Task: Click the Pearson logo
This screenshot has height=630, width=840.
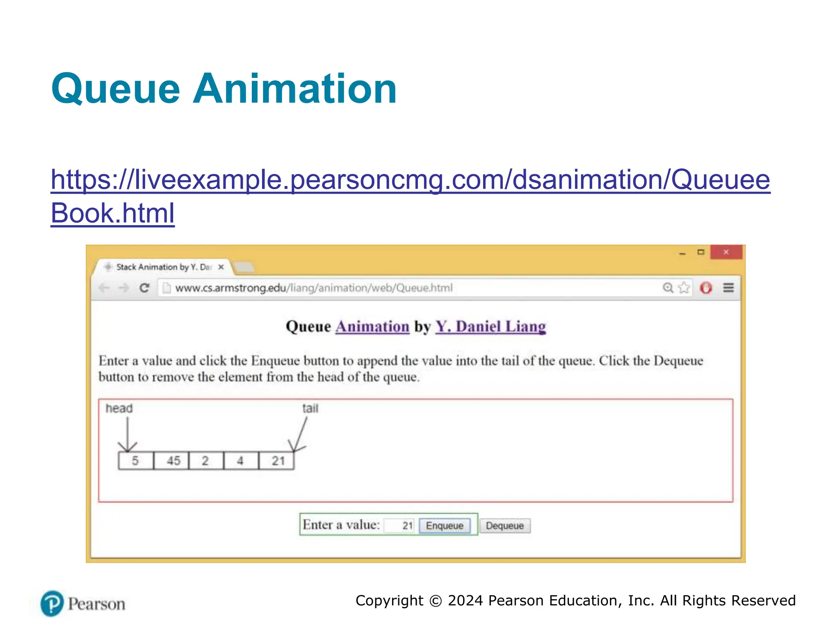Action: 83,603
